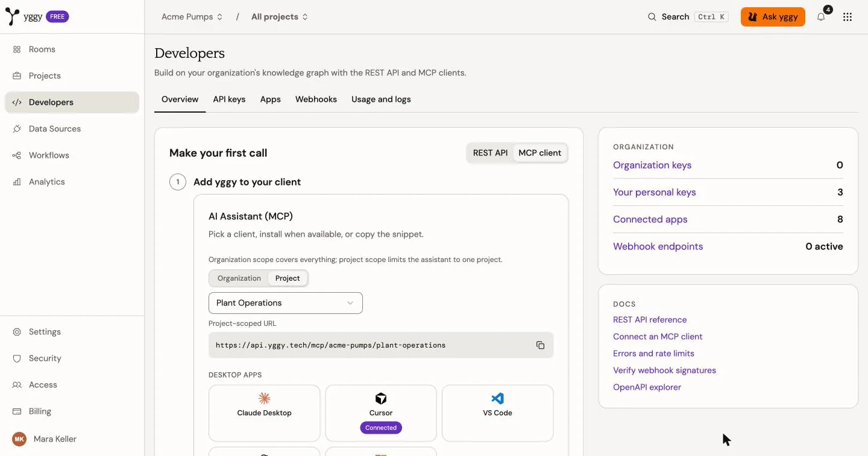Open Connect an MCP client doc
The width and height of the screenshot is (868, 456).
(x=658, y=337)
